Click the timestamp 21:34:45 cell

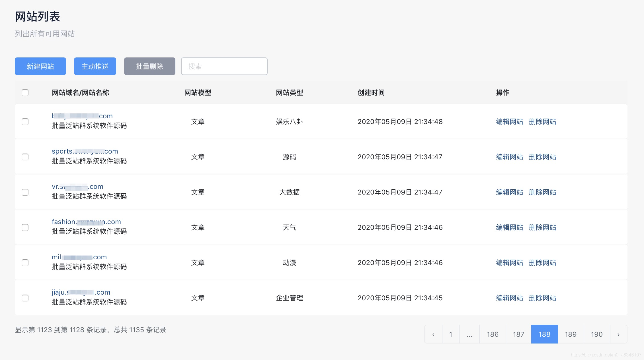[400, 298]
